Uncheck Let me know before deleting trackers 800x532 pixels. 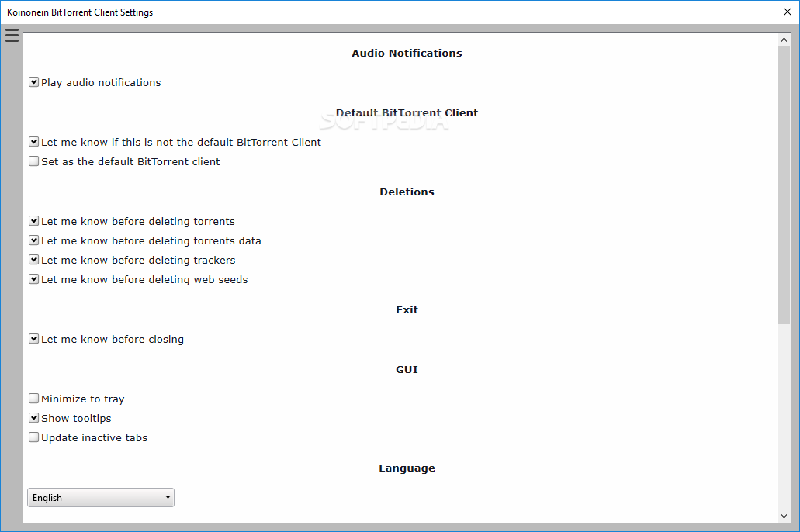point(33,260)
